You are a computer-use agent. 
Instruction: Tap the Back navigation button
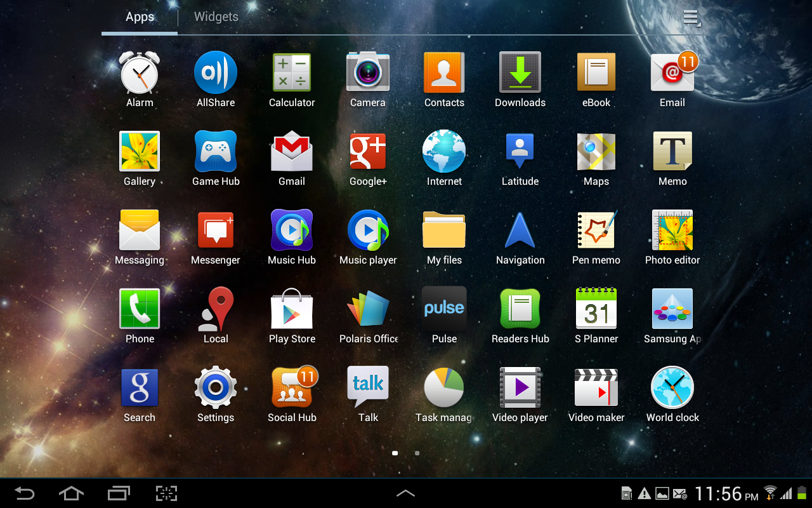pyautogui.click(x=25, y=493)
